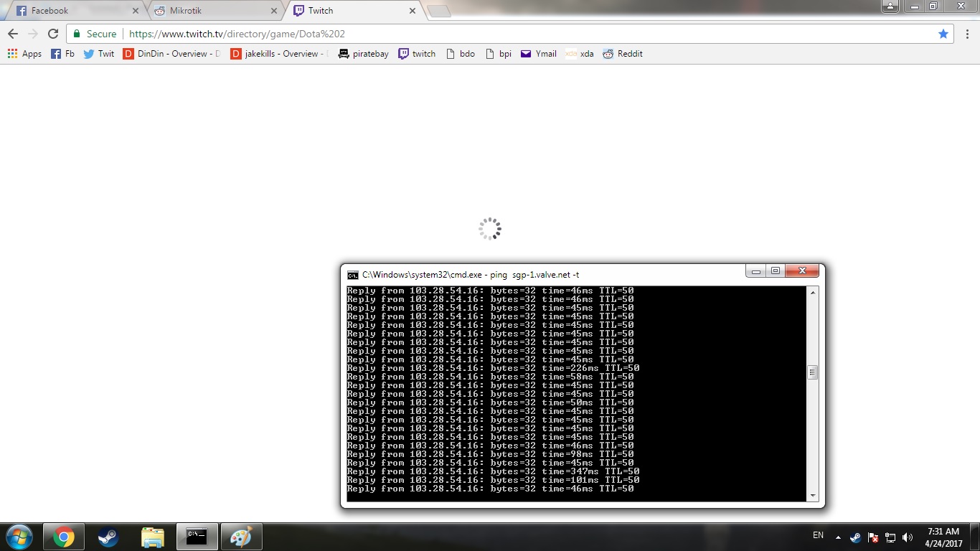Image resolution: width=980 pixels, height=551 pixels.
Task: Open the volume speaker tray icon
Action: 908,537
